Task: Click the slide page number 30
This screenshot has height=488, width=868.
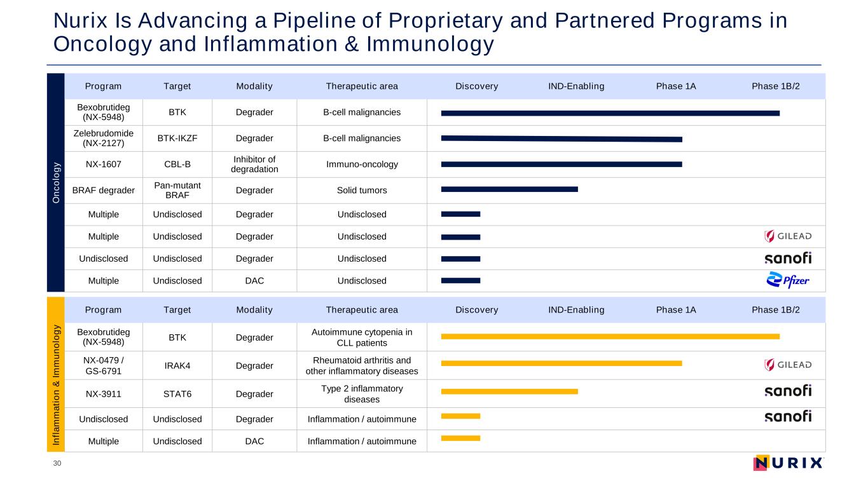Action: 57,464
